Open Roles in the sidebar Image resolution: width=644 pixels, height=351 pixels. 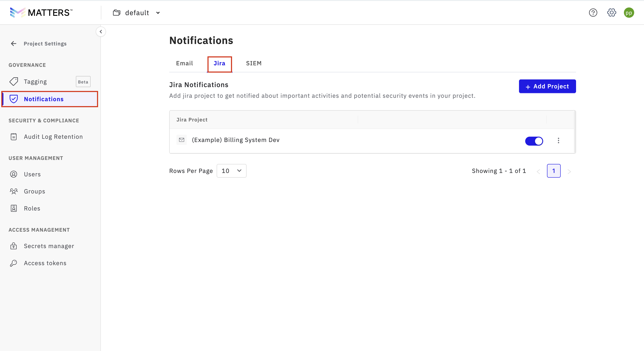coord(32,208)
